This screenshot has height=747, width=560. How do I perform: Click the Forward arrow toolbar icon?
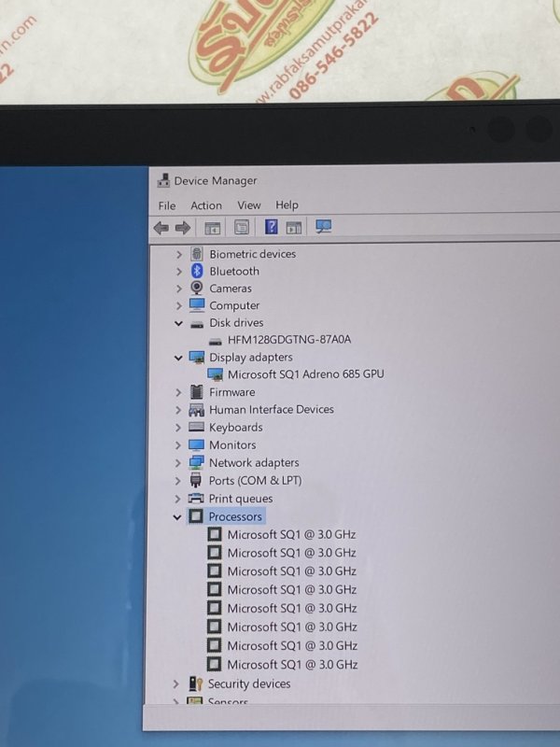tap(183, 228)
